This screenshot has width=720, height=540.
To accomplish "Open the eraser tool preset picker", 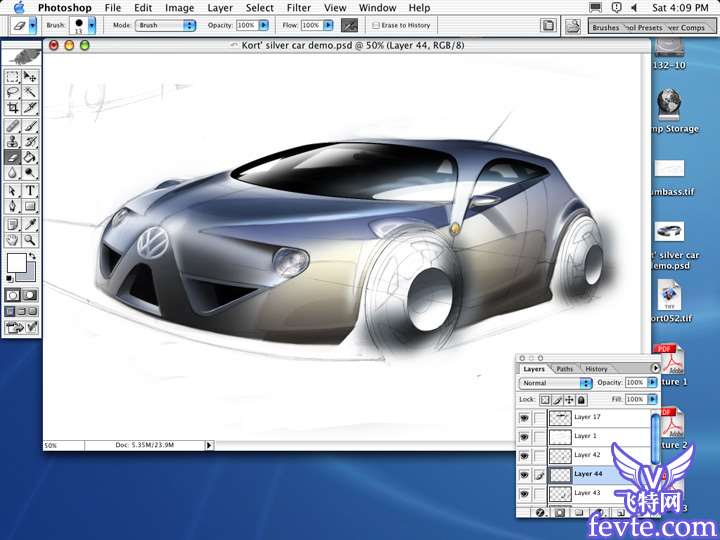I will point(33,25).
